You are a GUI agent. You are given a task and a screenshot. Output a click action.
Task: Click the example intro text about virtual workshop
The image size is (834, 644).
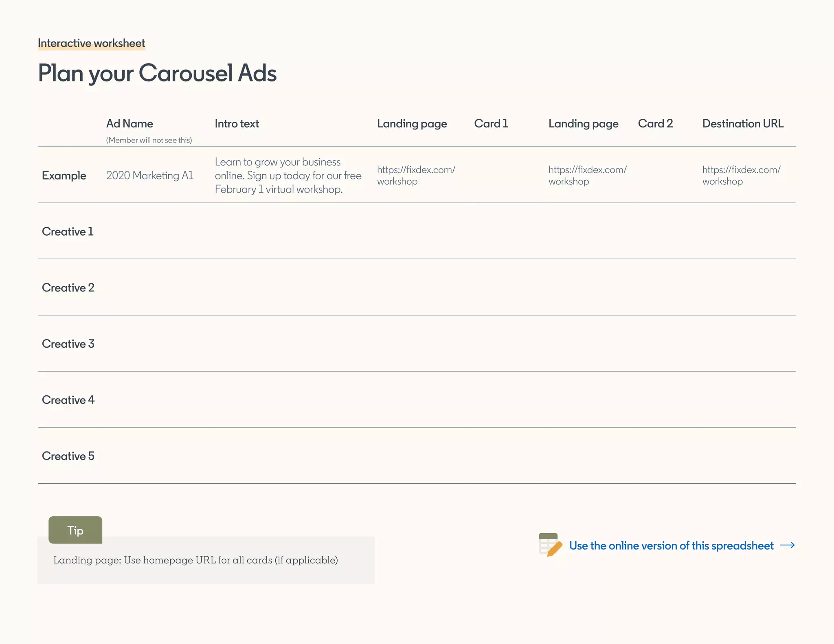click(288, 175)
